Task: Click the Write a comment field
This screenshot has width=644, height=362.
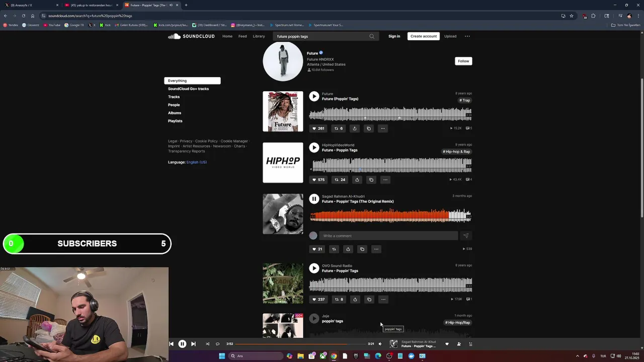Action: click(388, 236)
